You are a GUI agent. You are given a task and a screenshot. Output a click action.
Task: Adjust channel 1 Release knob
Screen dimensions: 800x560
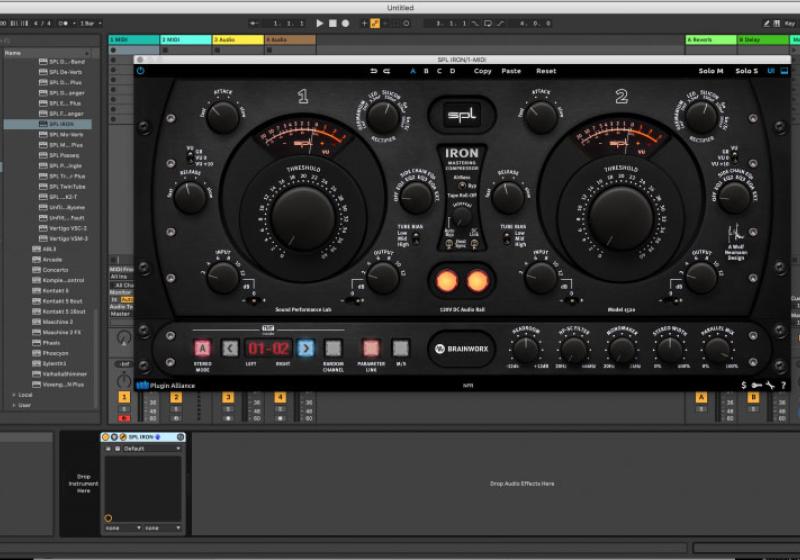coord(190,197)
